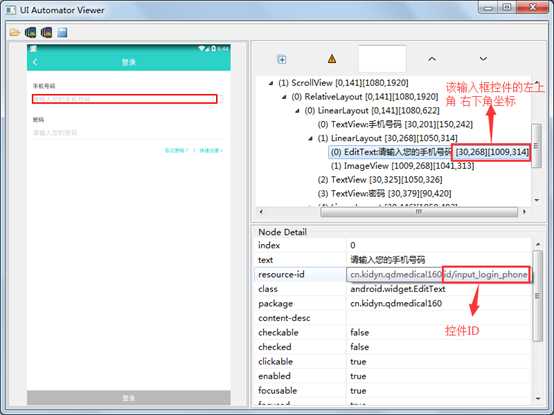The height and width of the screenshot is (415, 554).
Task: Click the hierarchy tree vertical scrollbar thumb
Action: 537,146
